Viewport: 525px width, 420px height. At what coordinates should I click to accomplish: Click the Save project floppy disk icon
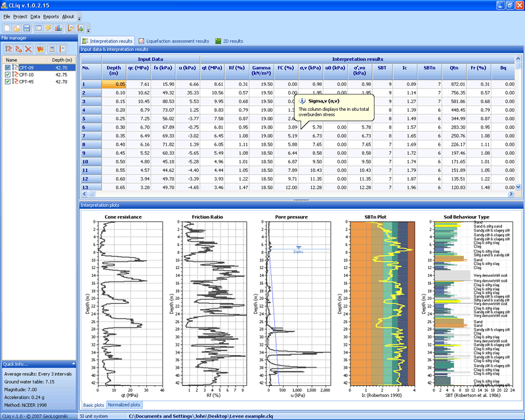click(x=27, y=28)
